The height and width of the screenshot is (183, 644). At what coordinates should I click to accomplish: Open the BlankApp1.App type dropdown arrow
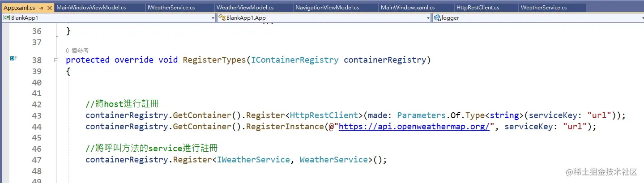click(428, 18)
